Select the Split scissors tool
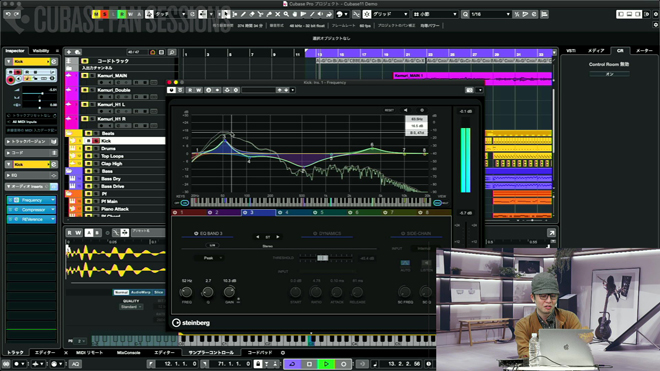The height and width of the screenshot is (371, 660). click(260, 14)
